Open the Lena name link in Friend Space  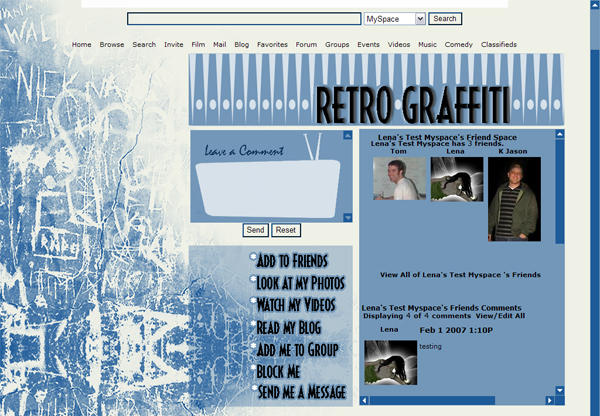pos(455,152)
